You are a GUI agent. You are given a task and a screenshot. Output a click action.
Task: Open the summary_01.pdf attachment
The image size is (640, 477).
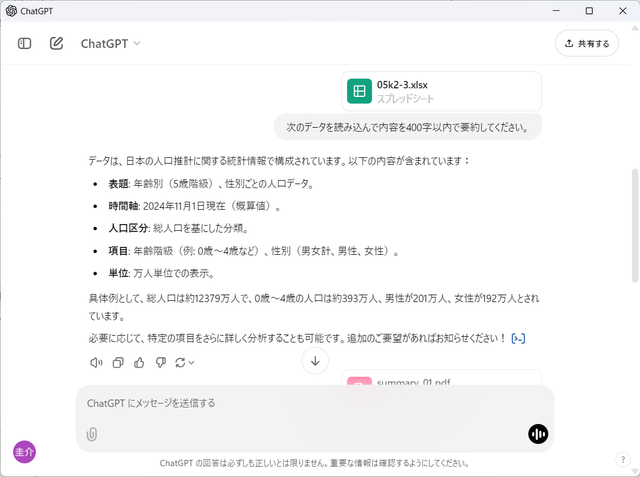(x=441, y=378)
